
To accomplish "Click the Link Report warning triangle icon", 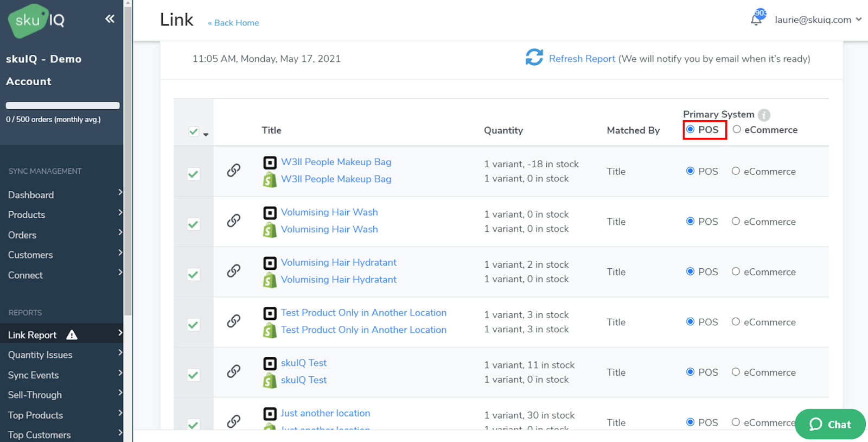I will point(72,335).
